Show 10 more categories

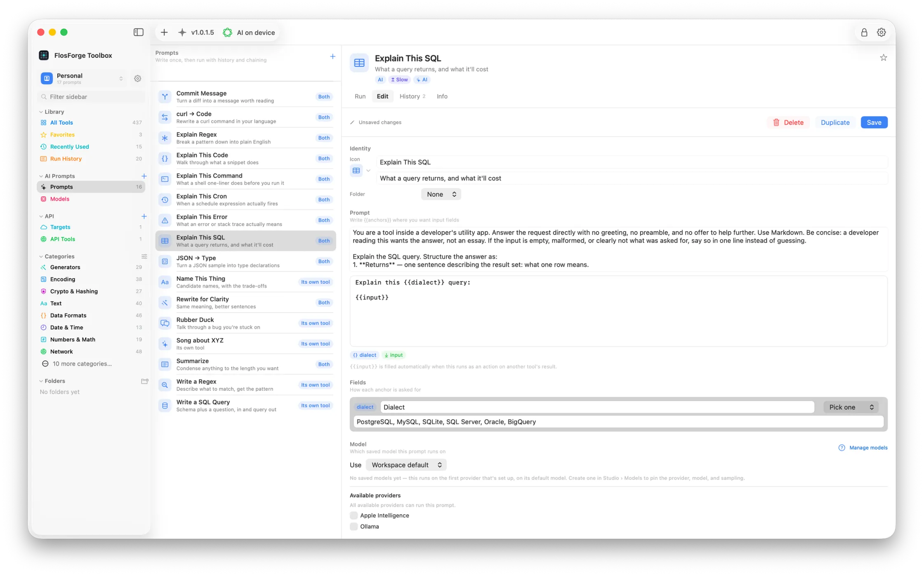coord(82,364)
